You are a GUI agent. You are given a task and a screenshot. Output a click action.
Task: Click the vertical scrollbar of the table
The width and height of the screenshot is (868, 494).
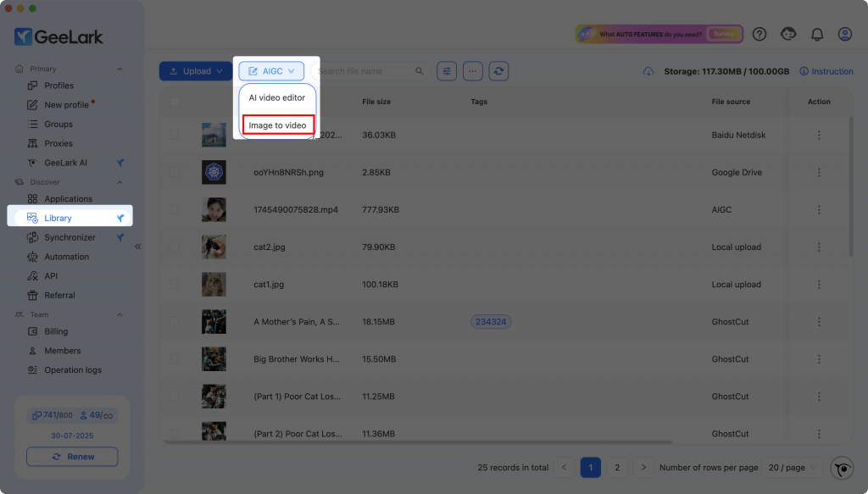click(851, 186)
